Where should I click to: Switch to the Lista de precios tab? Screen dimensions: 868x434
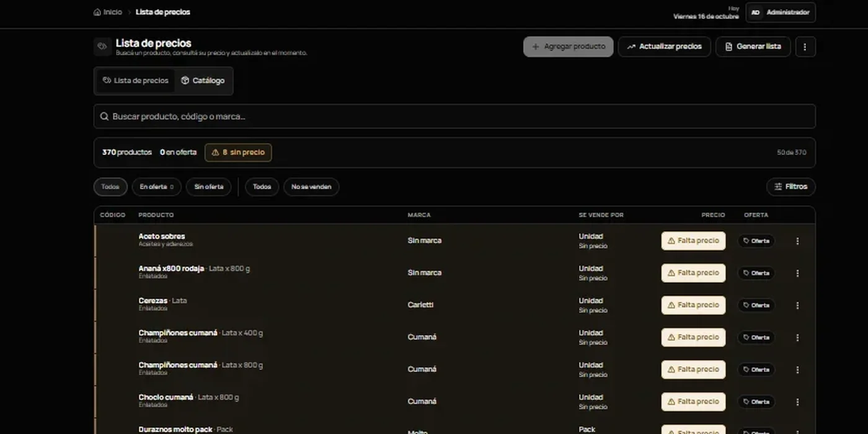(x=135, y=81)
